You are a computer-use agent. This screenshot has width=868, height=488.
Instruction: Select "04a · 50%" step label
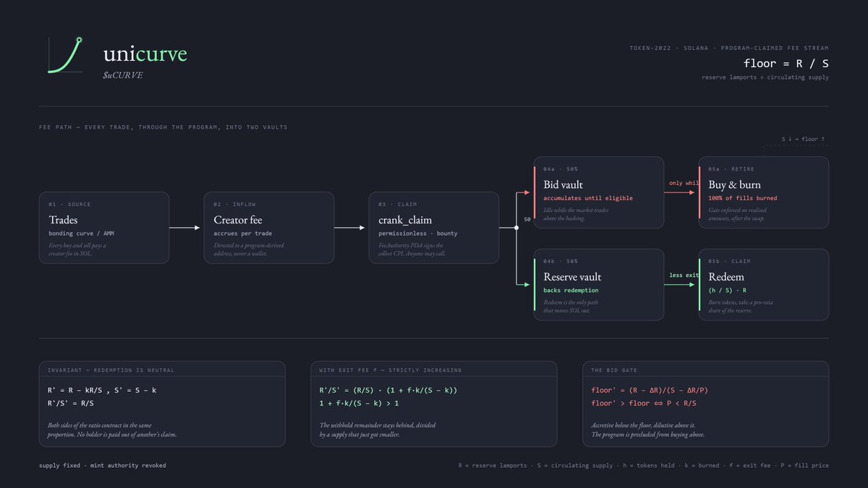pos(561,168)
